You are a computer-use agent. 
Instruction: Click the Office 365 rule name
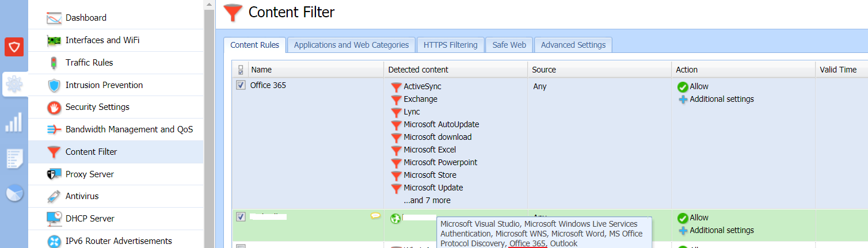pyautogui.click(x=268, y=85)
